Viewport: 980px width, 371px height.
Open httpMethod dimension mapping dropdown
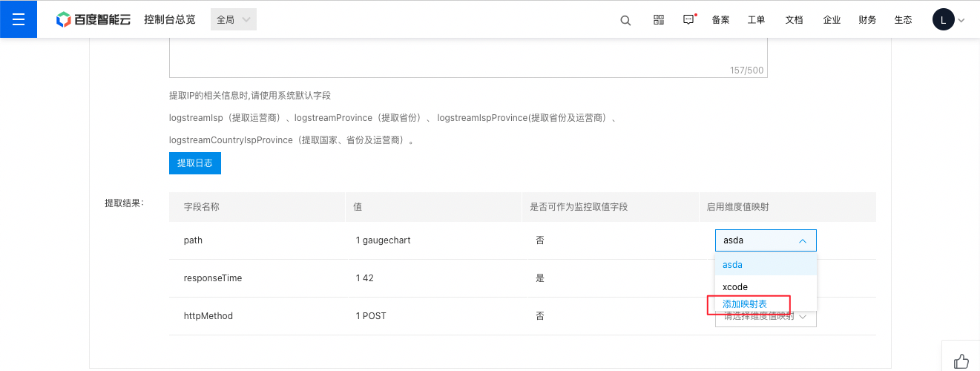click(x=766, y=317)
